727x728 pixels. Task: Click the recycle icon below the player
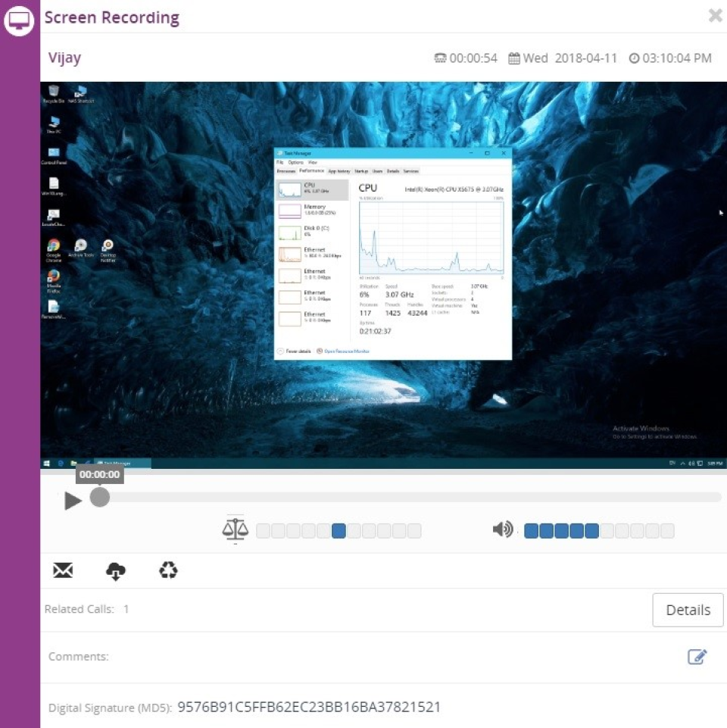[x=167, y=570]
